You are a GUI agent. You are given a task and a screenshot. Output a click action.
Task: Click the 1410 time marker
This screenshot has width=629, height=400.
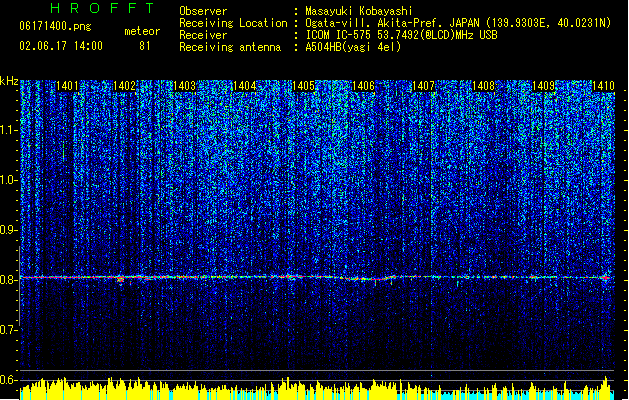603,86
